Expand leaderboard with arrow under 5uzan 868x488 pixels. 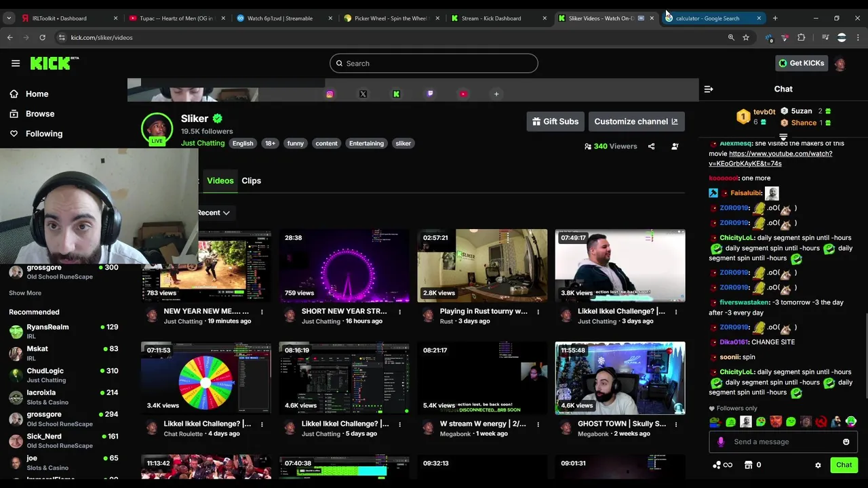pyautogui.click(x=783, y=137)
